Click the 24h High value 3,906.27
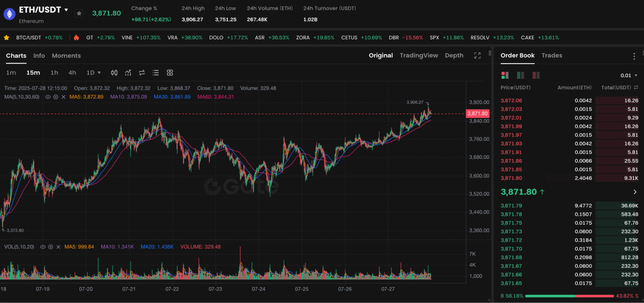The width and height of the screenshot is (644, 303). (x=192, y=20)
